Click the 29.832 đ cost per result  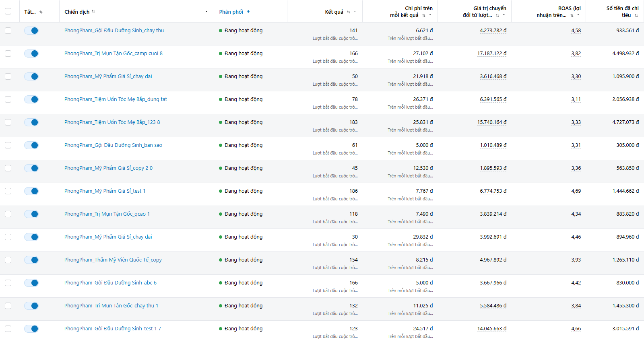[423, 237]
